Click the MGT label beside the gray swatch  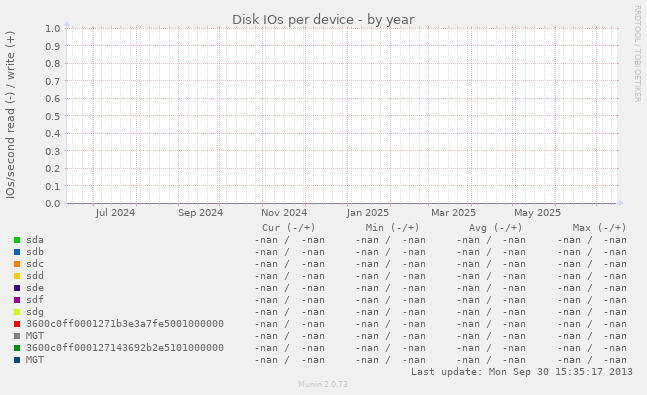click(x=35, y=336)
